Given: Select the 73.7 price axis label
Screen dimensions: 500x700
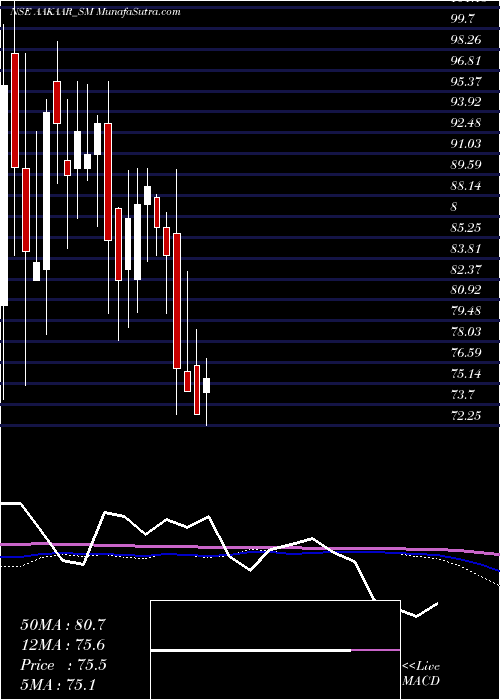Looking at the screenshot, I should click(x=463, y=395).
